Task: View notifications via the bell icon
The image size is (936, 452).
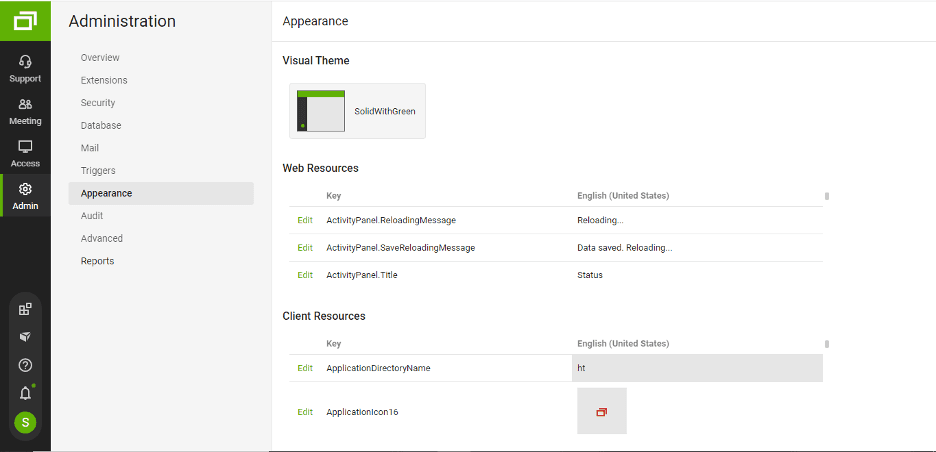Action: pos(25,393)
